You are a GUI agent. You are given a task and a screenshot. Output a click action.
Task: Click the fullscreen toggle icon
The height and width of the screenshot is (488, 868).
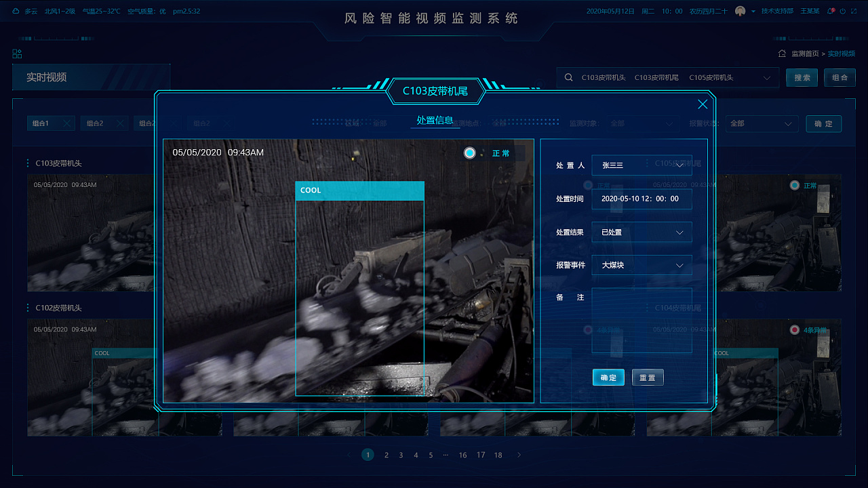[854, 12]
